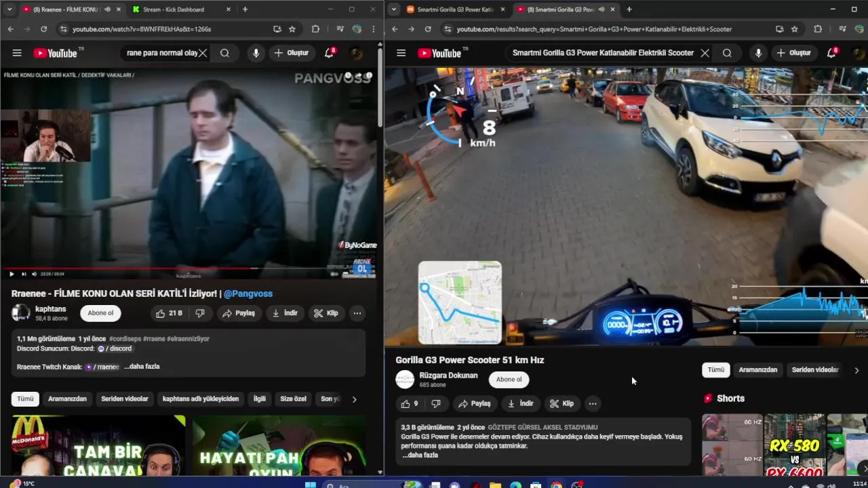Share the Rraenee video via Paylaş
868x488 pixels.
click(238, 313)
